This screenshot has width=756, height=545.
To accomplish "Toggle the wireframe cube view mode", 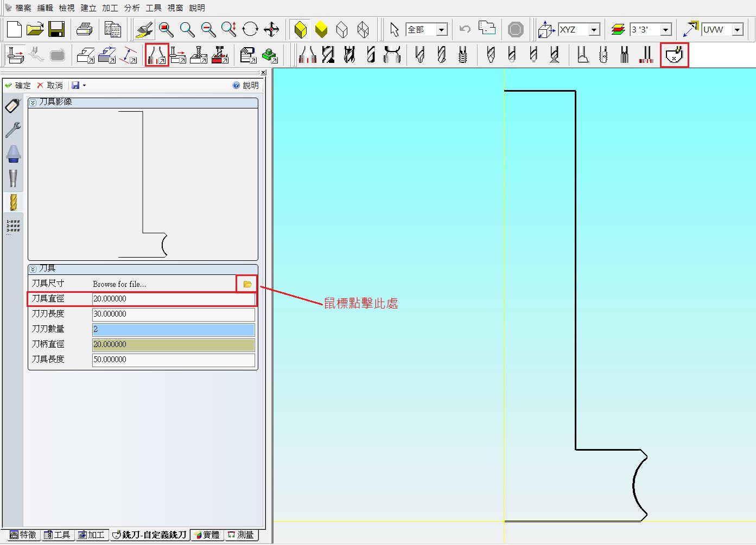I will (342, 30).
